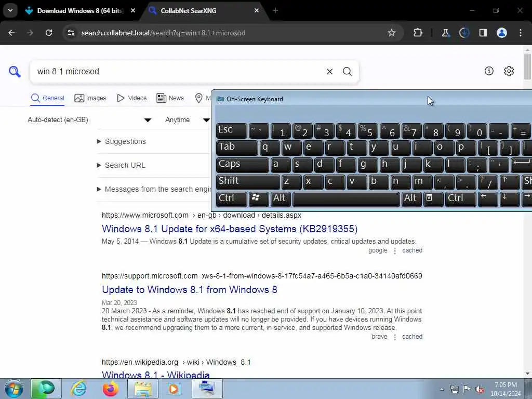Open the browser extensions puzzle icon
The height and width of the screenshot is (399, 532).
(418, 33)
